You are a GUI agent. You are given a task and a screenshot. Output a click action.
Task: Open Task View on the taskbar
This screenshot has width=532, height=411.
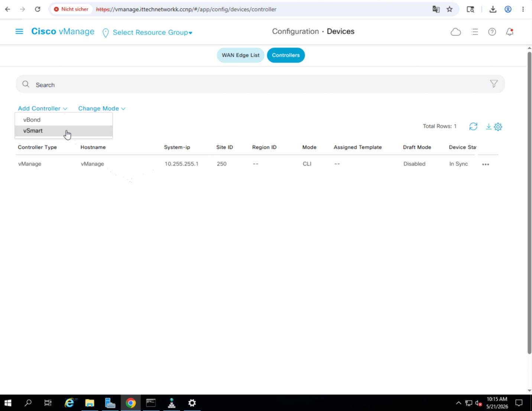pos(48,403)
